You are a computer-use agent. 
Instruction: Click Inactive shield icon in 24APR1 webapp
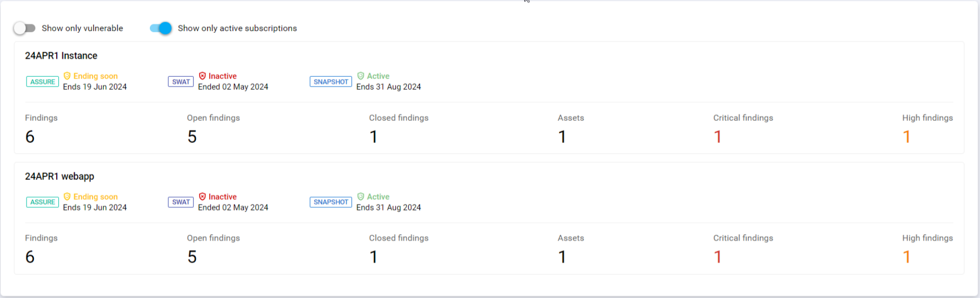click(x=202, y=197)
